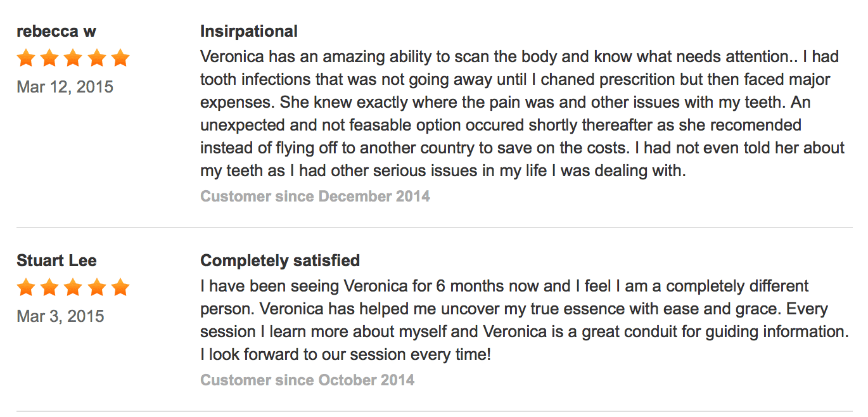868x417 pixels.
Task: Click the Completely satisfied review title
Action: pos(280,260)
